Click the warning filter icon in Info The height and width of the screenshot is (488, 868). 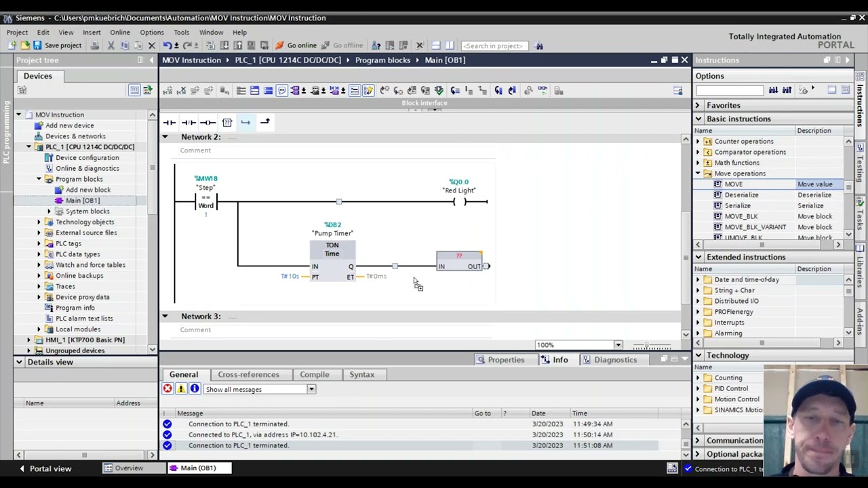[x=181, y=389]
